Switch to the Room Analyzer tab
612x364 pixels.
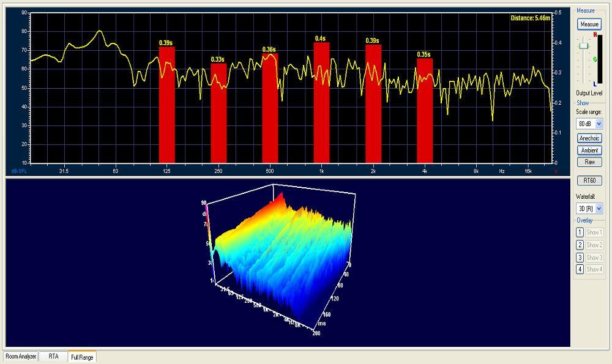click(20, 356)
